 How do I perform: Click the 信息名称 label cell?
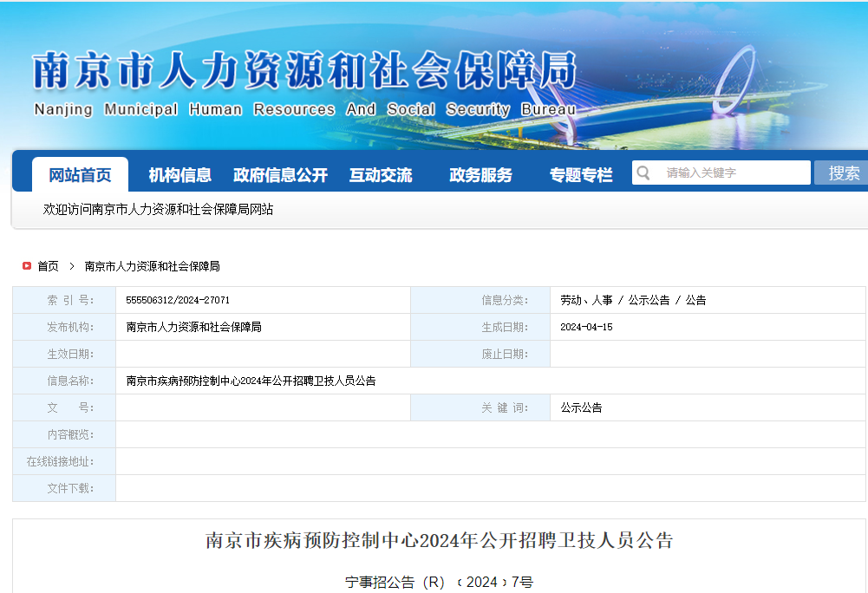(64, 381)
